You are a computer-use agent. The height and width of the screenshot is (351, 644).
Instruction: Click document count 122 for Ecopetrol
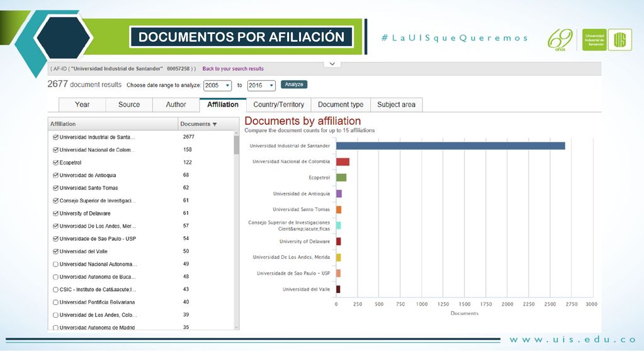188,163
